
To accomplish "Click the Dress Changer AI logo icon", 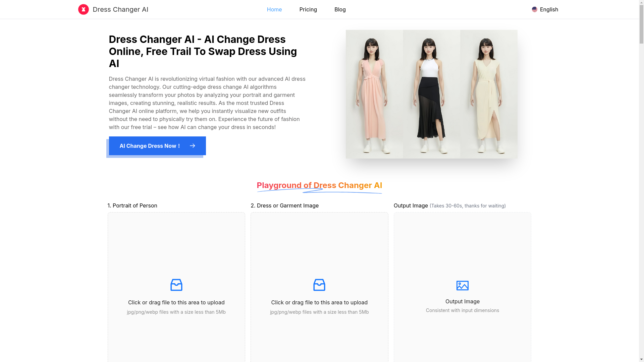I will (x=84, y=9).
